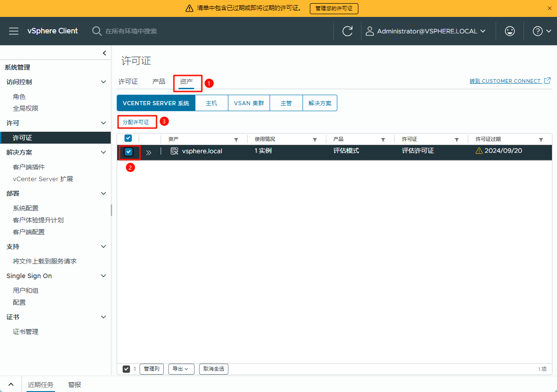
Task: Select the 主管 sub-tab
Action: point(286,103)
